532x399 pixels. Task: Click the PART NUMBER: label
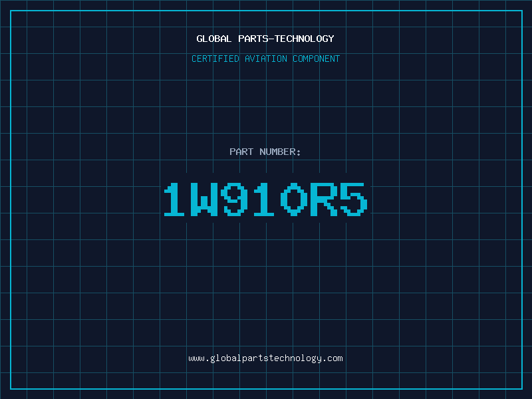pos(265,152)
